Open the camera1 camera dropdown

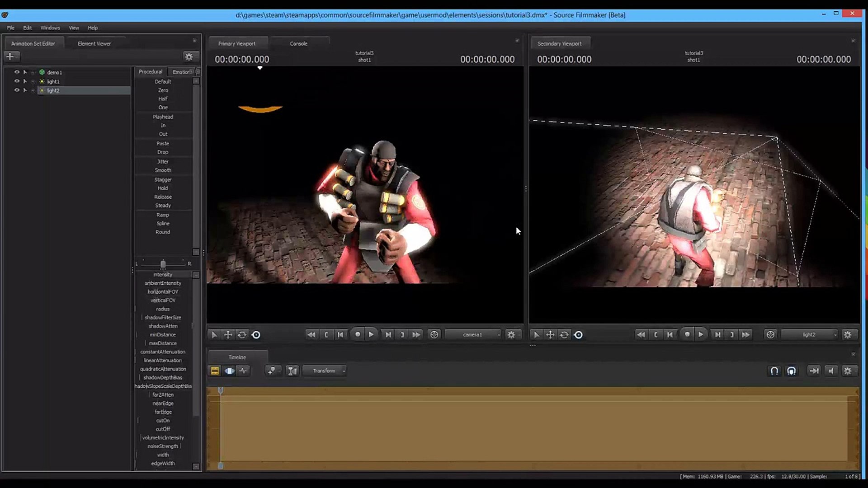473,335
